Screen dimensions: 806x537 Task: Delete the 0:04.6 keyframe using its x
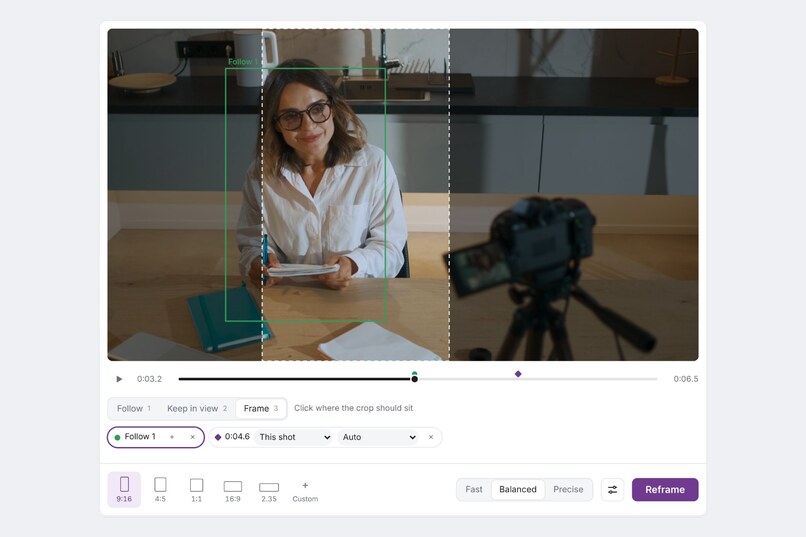pos(431,437)
